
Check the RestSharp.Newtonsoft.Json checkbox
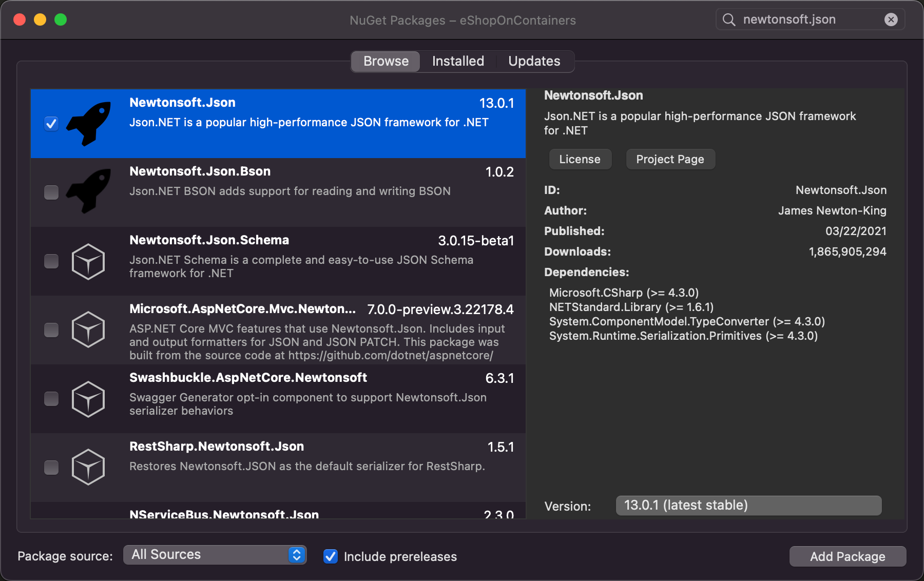click(x=51, y=468)
